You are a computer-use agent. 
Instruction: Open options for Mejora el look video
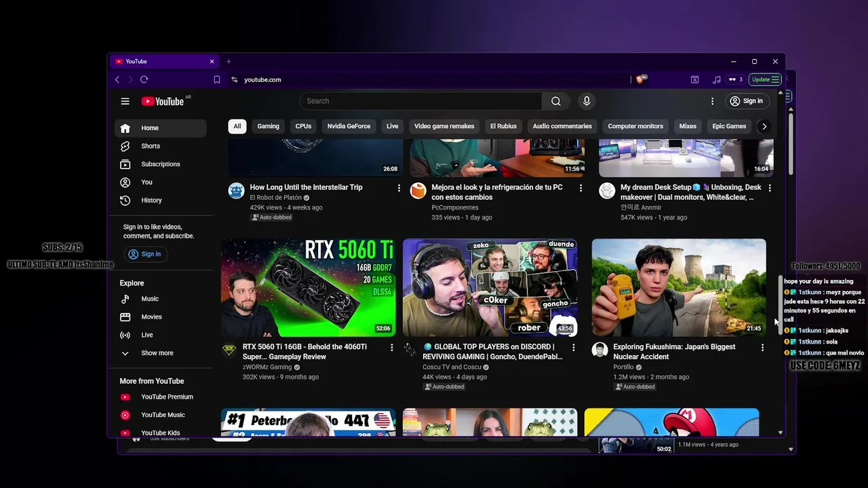[x=580, y=188]
